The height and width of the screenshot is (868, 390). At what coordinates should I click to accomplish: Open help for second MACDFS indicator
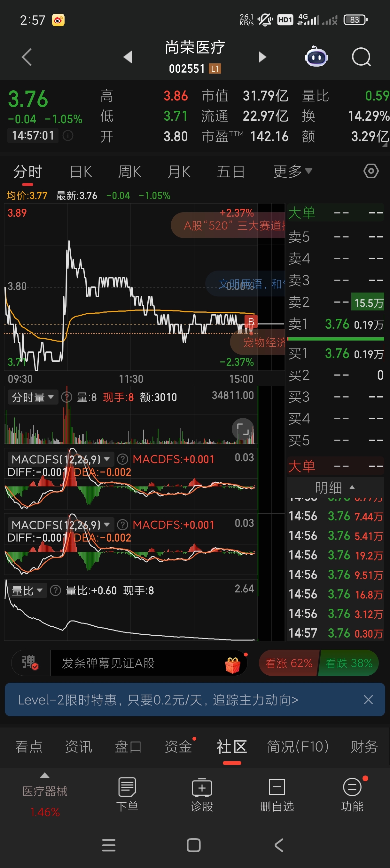(122, 525)
